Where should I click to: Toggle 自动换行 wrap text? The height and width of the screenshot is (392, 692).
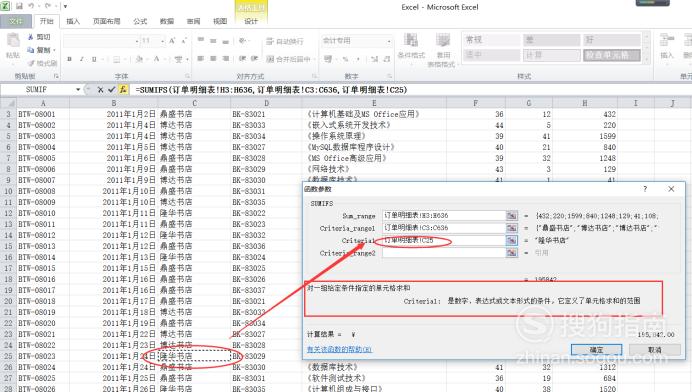tap(285, 41)
